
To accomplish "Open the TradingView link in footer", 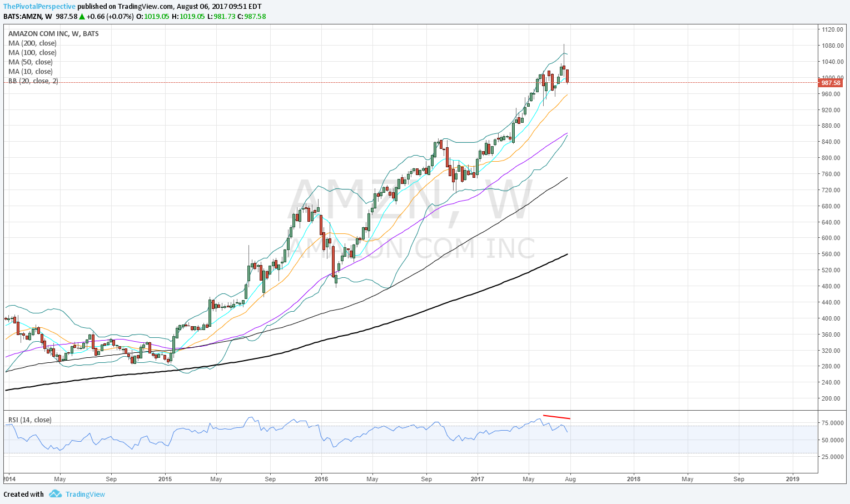I will (x=85, y=494).
